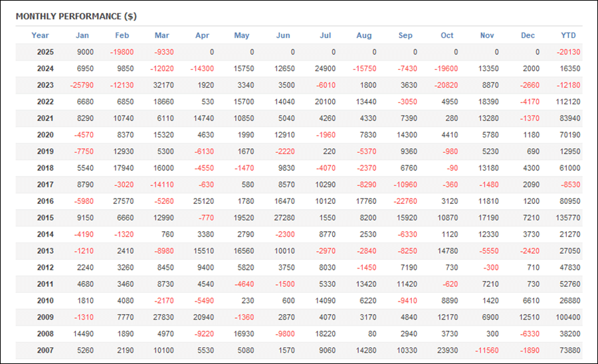Click the Dec column header

[x=528, y=35]
